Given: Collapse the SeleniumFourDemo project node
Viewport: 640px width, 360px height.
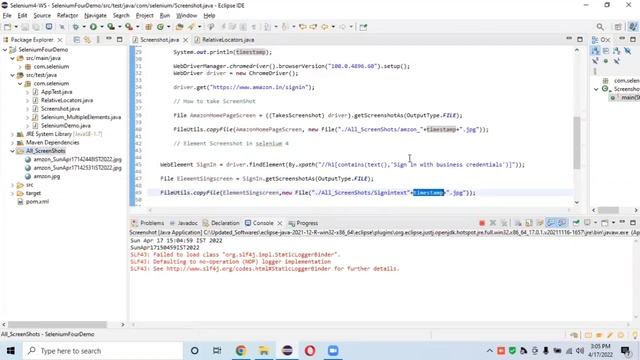Looking at the screenshot, I should tap(5, 50).
